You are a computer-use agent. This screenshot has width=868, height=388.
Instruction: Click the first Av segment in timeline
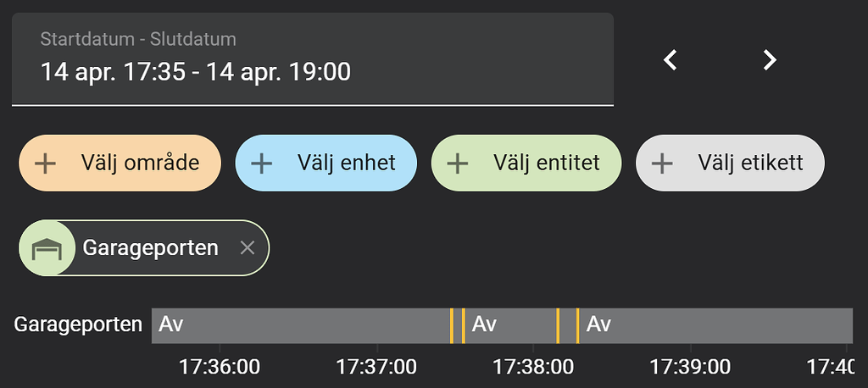click(x=301, y=325)
